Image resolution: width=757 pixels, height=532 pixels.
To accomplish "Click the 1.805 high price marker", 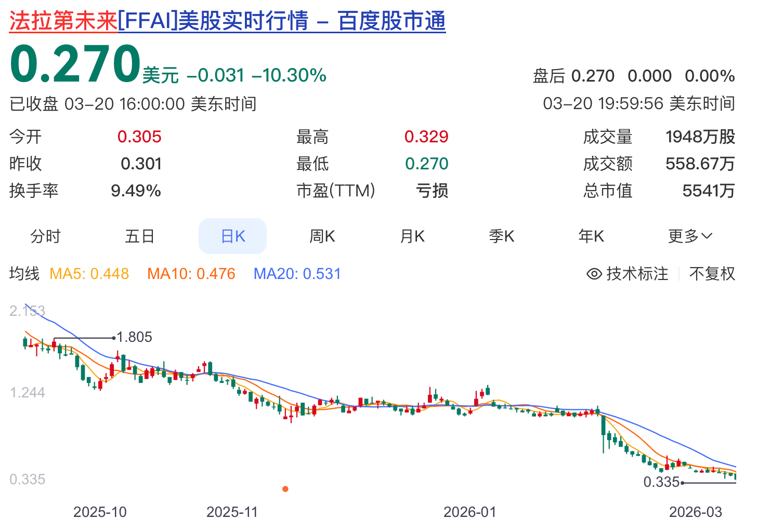I will [134, 337].
